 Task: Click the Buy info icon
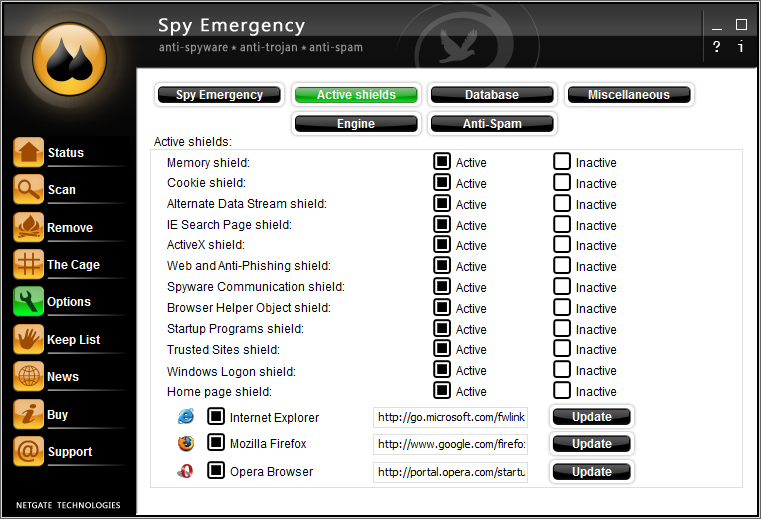point(29,414)
